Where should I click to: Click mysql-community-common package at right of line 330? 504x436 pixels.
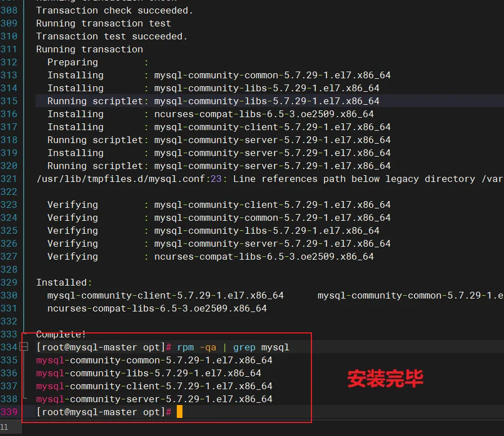click(x=411, y=295)
